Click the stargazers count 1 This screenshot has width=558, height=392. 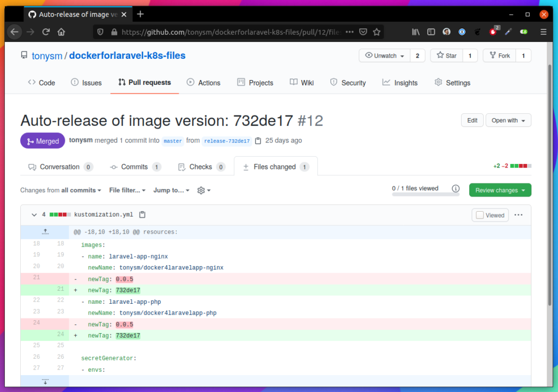coord(470,56)
